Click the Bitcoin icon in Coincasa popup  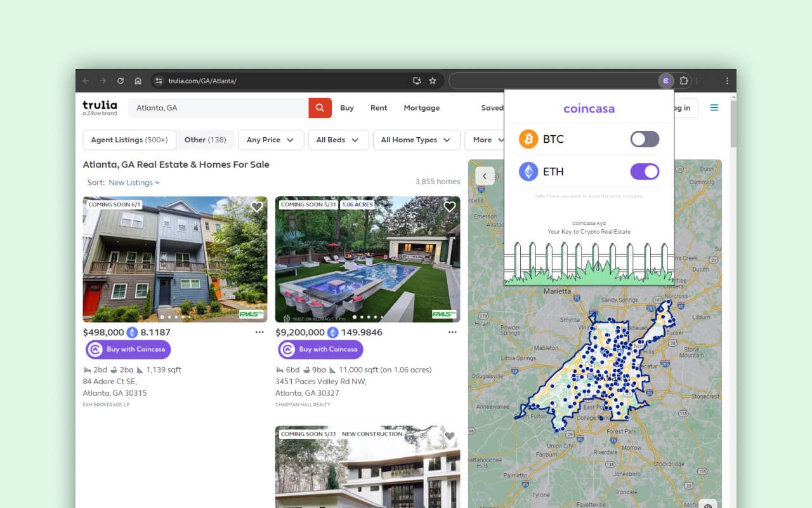pos(528,139)
